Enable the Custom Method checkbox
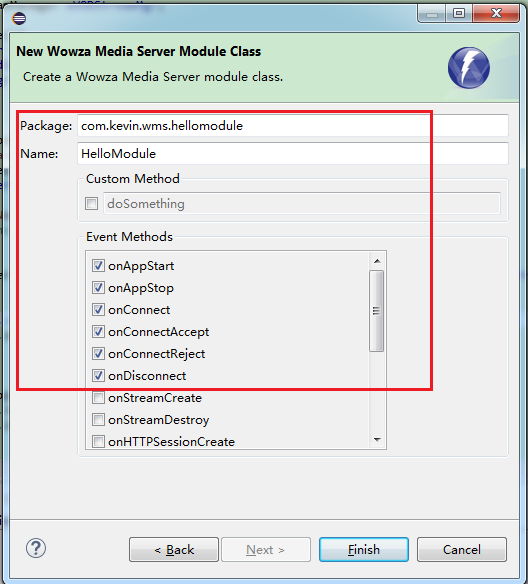528x584 pixels. 92,204
